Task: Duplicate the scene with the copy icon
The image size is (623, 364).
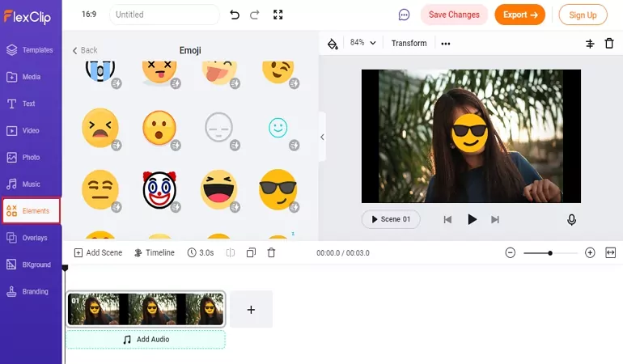Action: [x=251, y=252]
